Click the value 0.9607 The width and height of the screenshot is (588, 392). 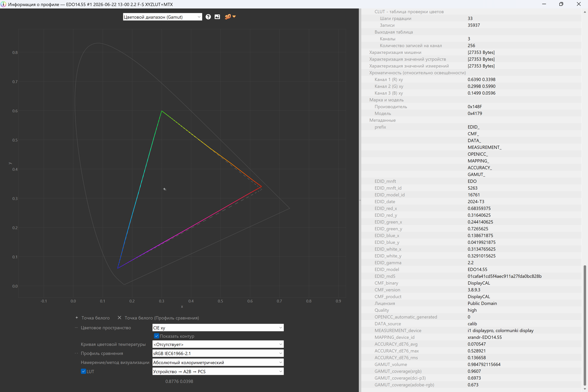click(x=474, y=371)
